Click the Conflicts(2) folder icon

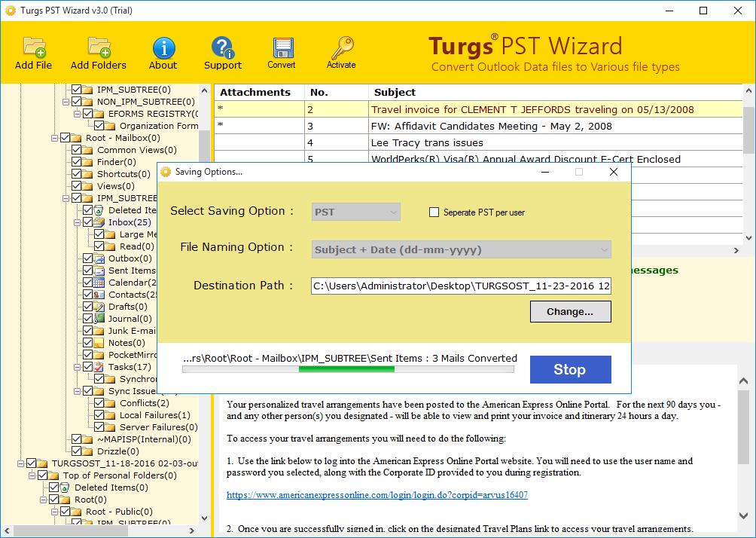pos(111,403)
